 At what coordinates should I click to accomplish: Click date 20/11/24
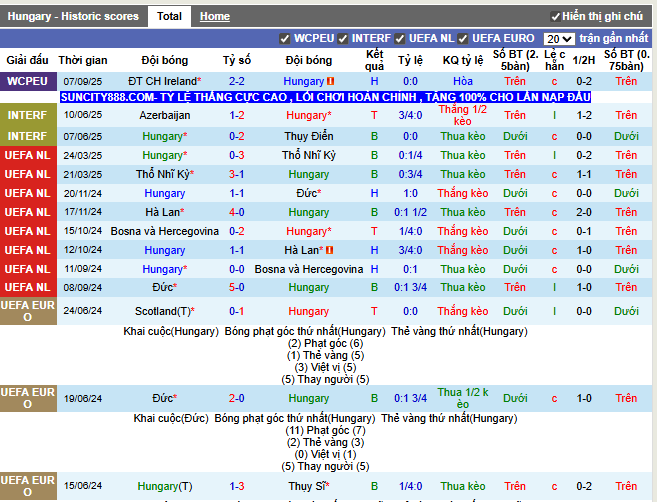(x=83, y=193)
